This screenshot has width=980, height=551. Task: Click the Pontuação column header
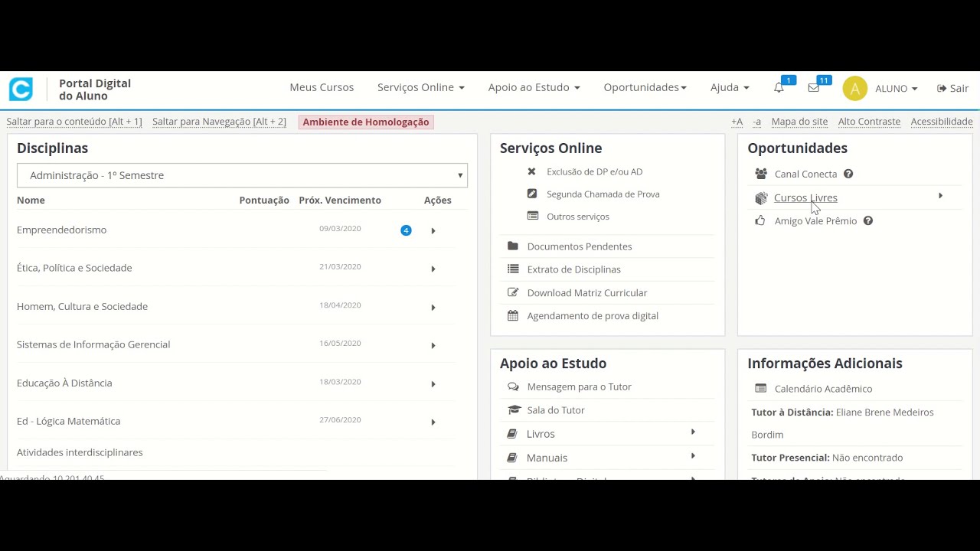(264, 200)
